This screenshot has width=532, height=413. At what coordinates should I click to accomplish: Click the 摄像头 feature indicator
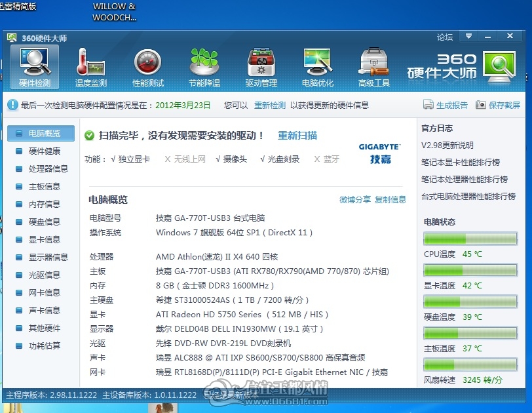click(x=231, y=159)
